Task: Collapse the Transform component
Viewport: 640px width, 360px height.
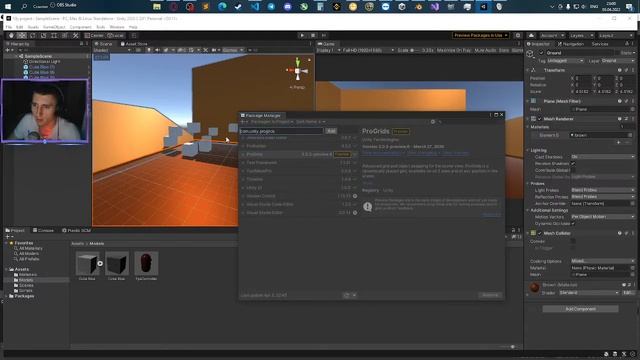Action: pos(528,70)
